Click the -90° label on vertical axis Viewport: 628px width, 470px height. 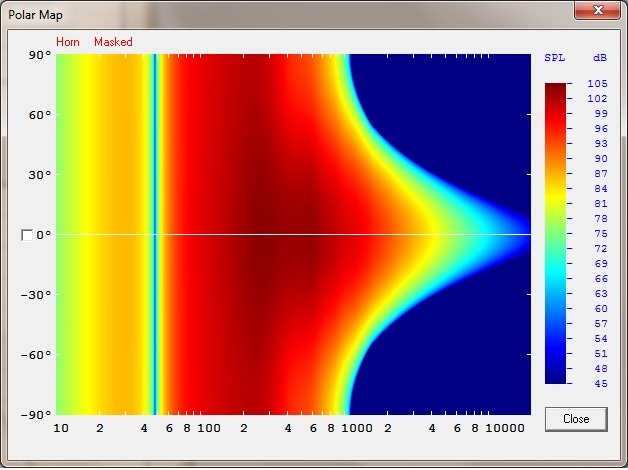point(36,414)
